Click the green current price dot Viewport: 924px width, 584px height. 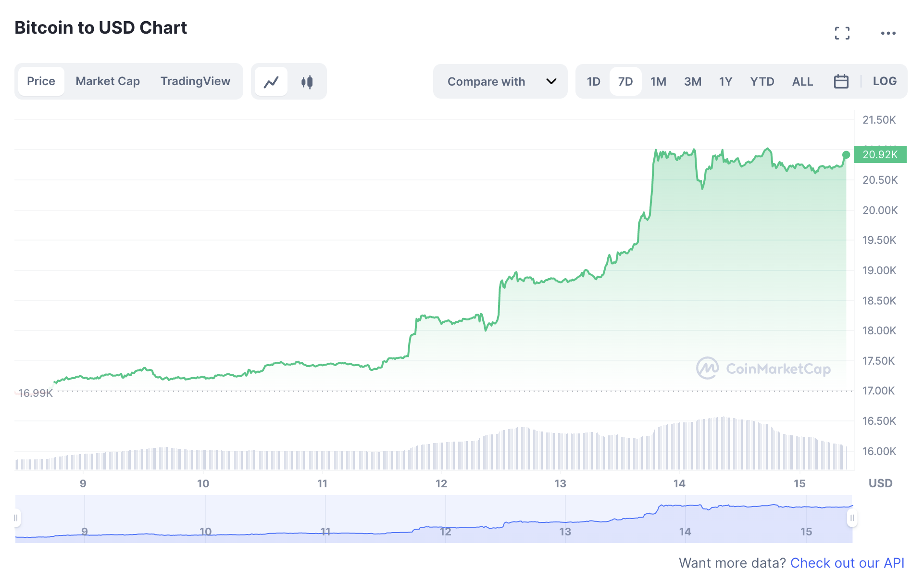click(846, 155)
